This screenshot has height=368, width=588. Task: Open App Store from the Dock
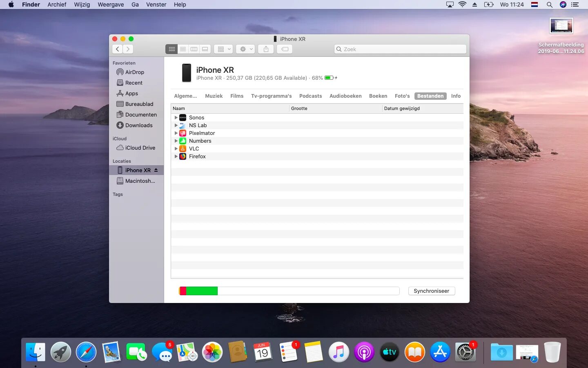[x=440, y=352]
